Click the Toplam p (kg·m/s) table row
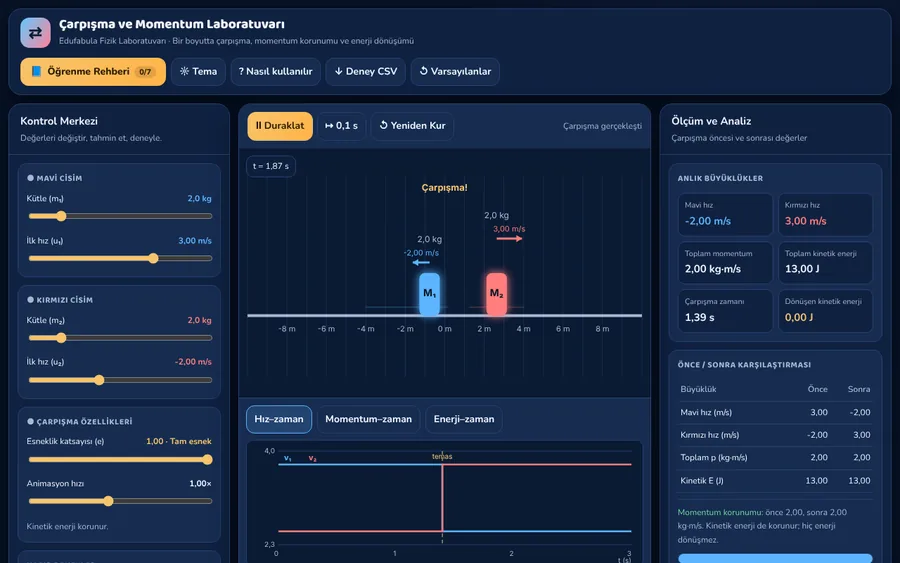 pos(775,457)
